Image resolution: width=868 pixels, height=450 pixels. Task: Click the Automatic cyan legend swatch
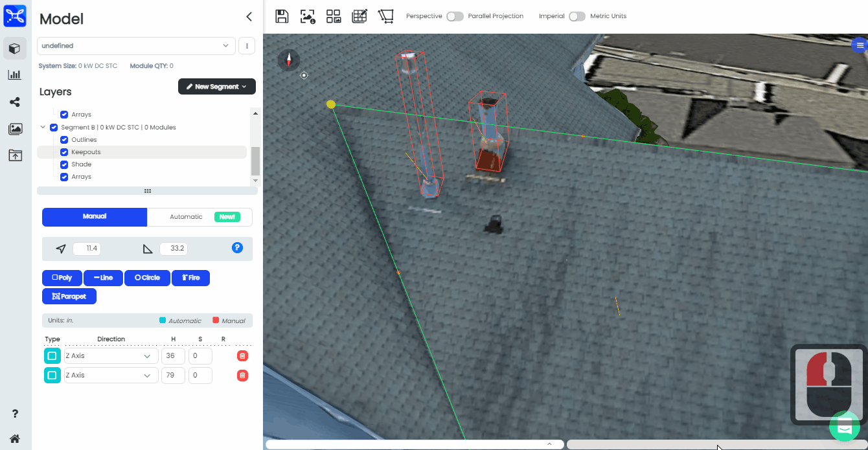pyautogui.click(x=163, y=321)
